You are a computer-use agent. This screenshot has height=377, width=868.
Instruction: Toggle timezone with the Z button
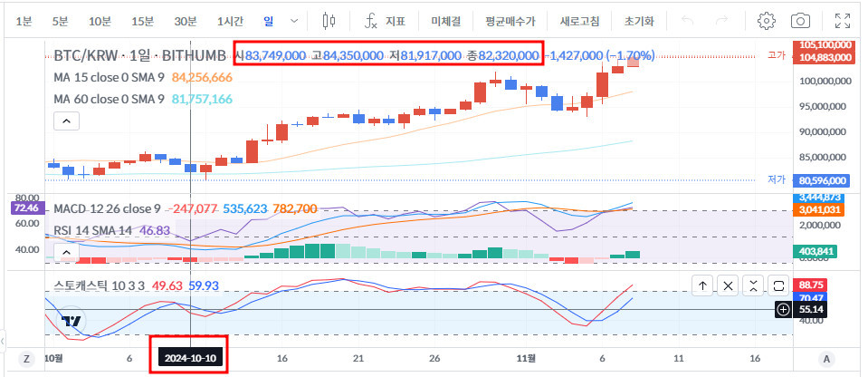[26, 359]
